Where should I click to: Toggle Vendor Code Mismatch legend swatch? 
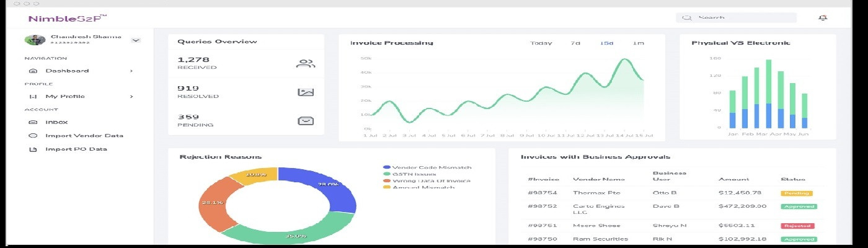(x=387, y=167)
